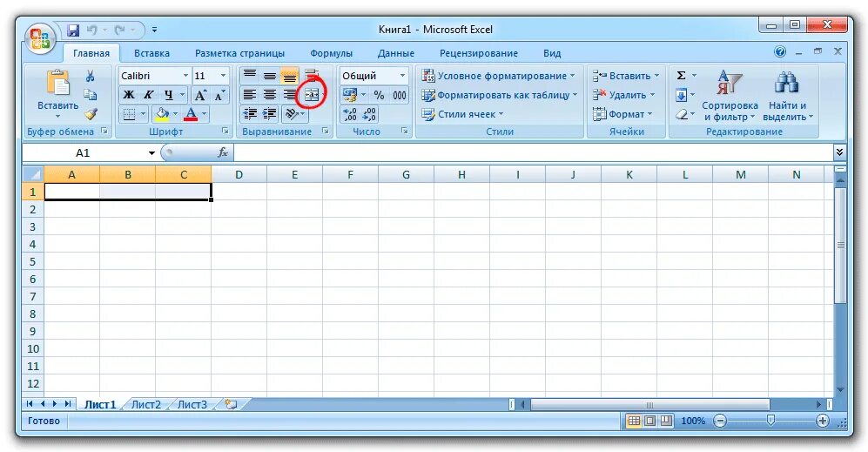The height and width of the screenshot is (452, 868).
Task: Open the Calibri font name dropdown
Action: 185,75
